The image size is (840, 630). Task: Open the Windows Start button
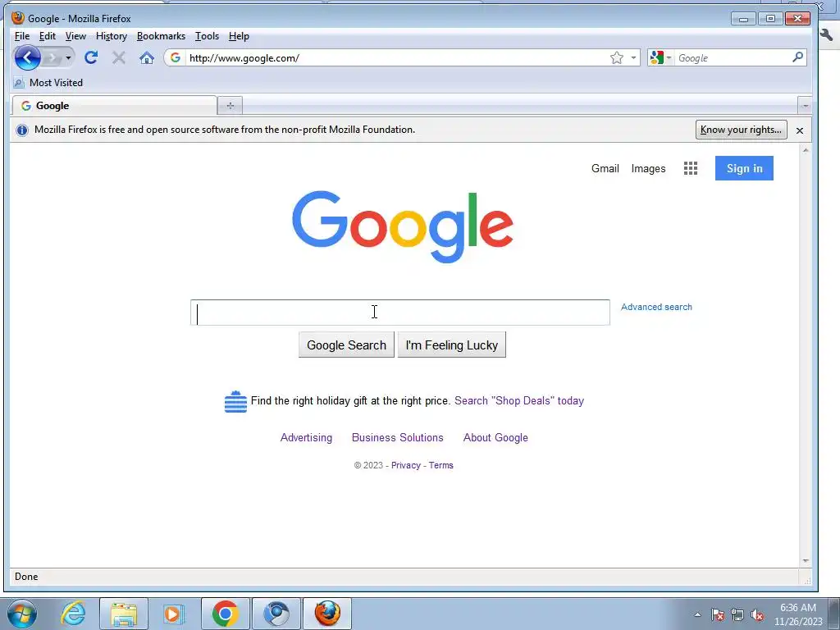(22, 614)
